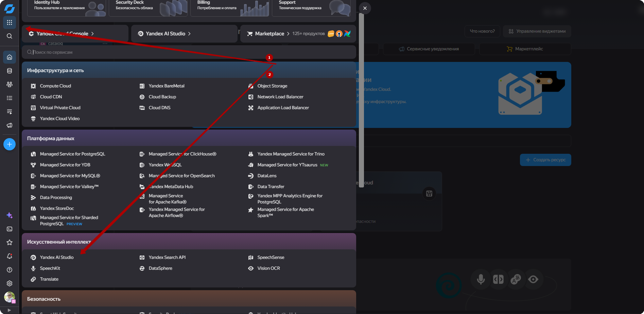
Task: Open Managed Service for YDB
Action: pos(65,165)
